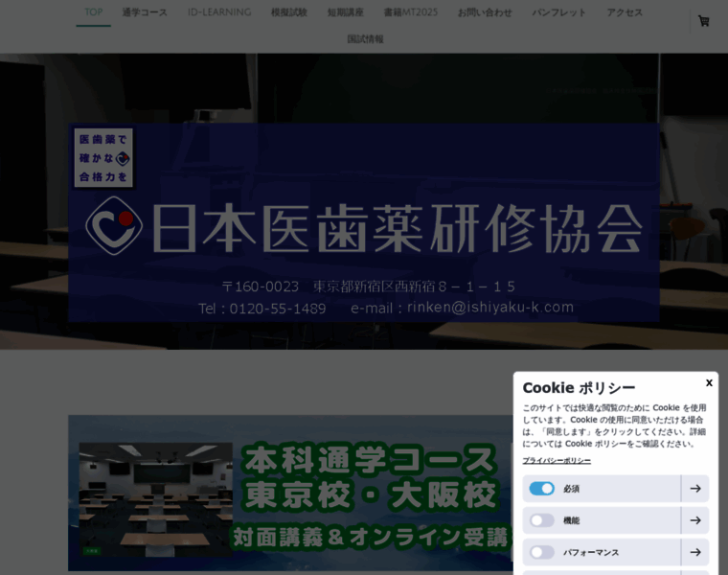Viewport: 728px width, 575px height.
Task: Select the TOP navigation tab
Action: coord(93,12)
